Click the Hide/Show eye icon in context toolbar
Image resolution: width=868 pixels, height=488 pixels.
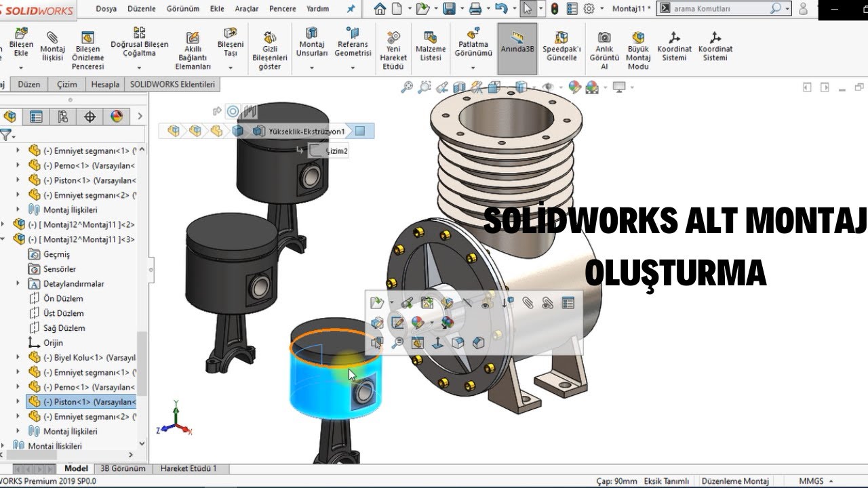485,303
